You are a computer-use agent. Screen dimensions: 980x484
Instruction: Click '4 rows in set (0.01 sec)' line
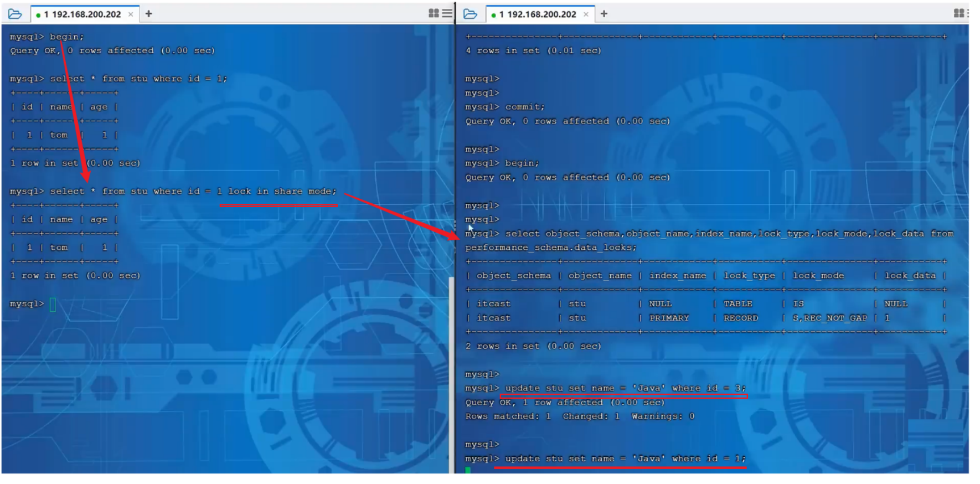pyautogui.click(x=533, y=50)
